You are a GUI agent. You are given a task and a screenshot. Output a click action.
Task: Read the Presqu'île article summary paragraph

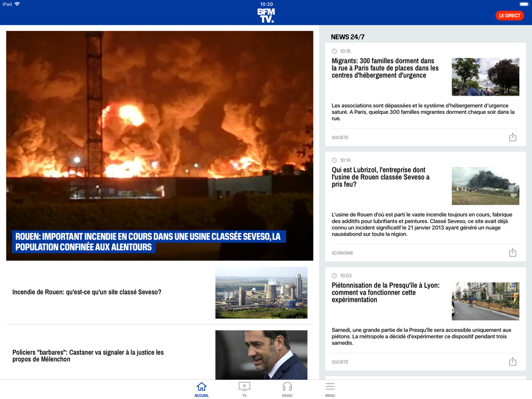tap(421, 336)
